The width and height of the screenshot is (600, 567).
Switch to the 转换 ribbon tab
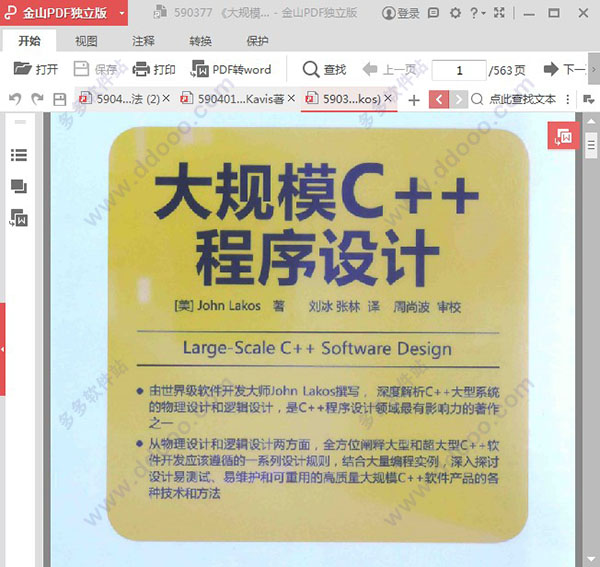click(x=200, y=41)
